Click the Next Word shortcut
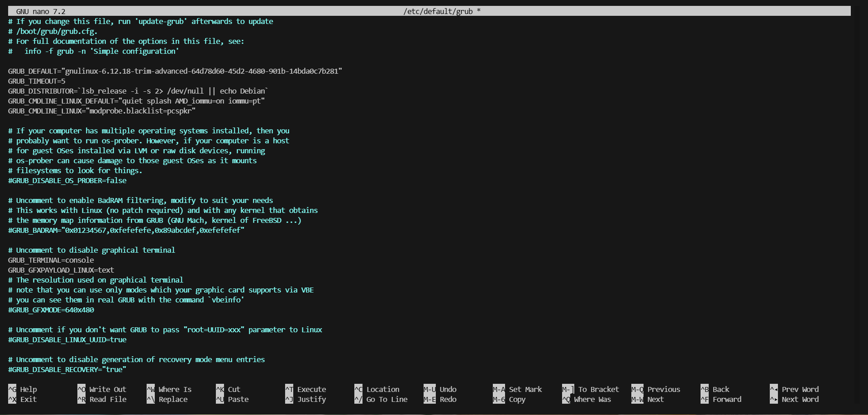The width and height of the screenshot is (868, 415). pos(794,399)
